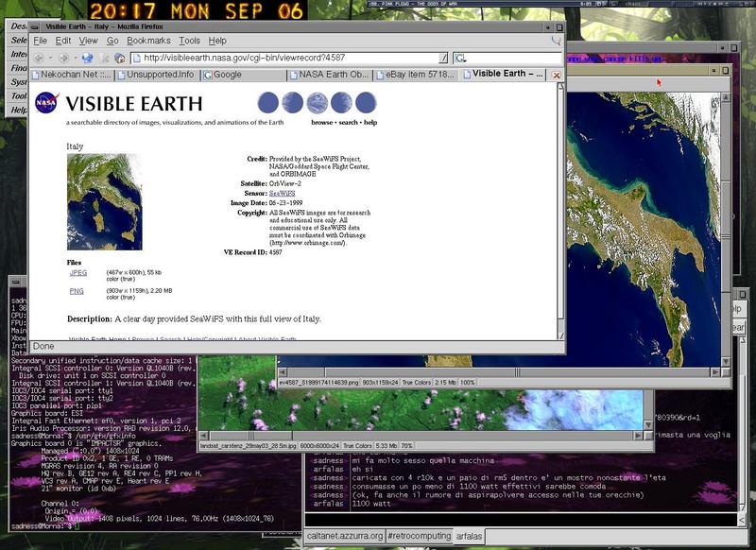
Task: Open the Back button history dropdown arrow
Action: coord(50,58)
